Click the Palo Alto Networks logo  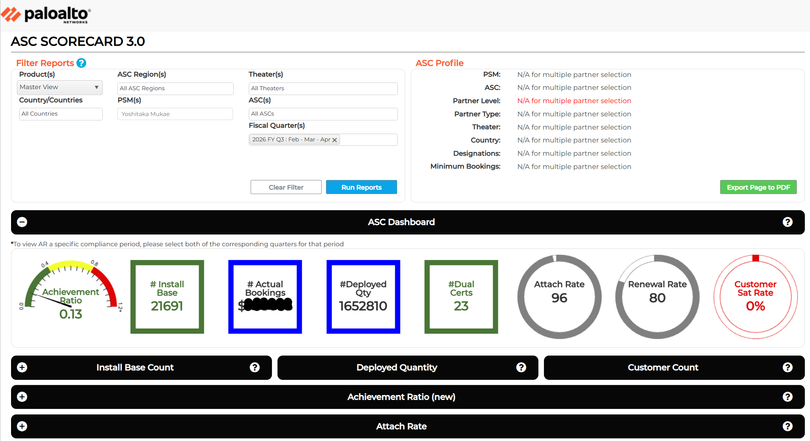click(45, 14)
